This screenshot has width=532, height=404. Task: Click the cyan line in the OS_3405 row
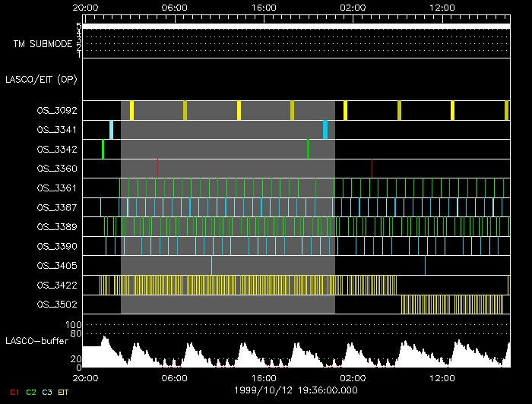tap(211, 265)
